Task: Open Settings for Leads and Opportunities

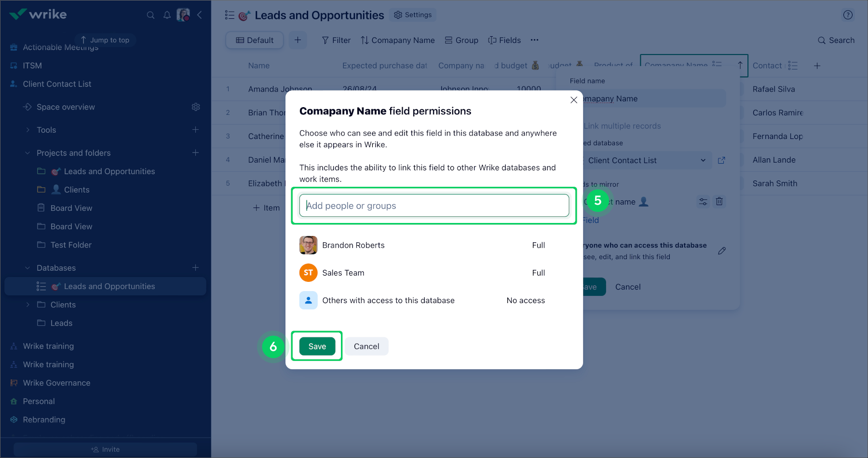Action: pos(412,15)
